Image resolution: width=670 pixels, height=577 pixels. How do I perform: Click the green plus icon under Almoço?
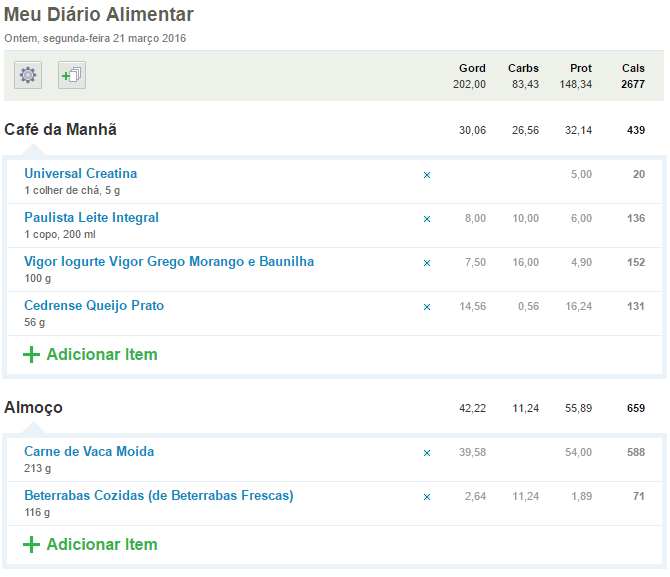click(x=31, y=544)
